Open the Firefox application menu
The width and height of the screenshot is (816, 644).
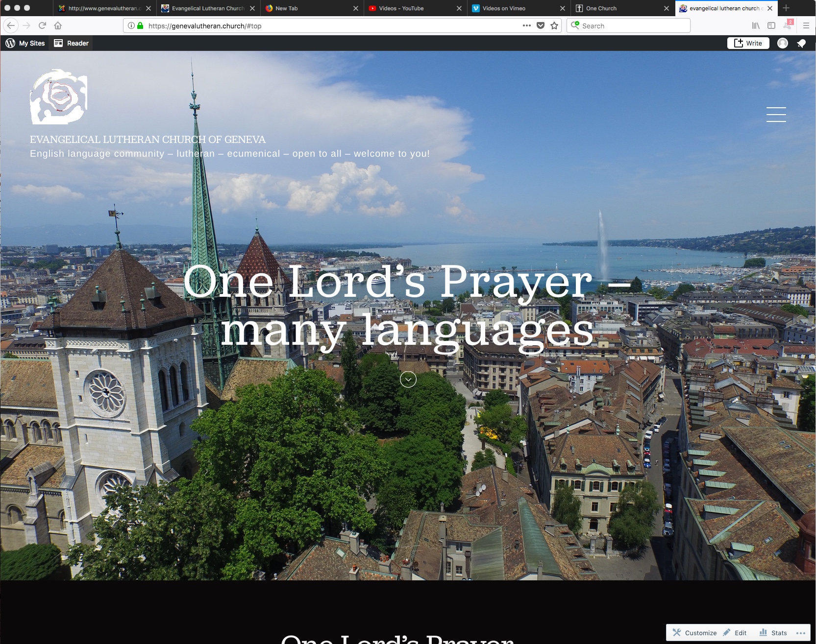[806, 26]
